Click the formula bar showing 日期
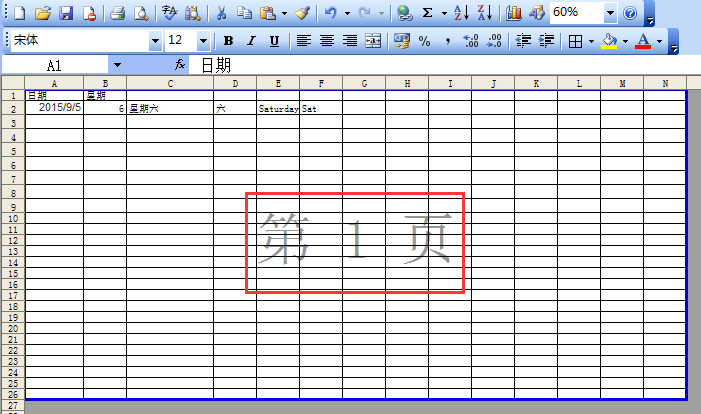 coord(444,65)
